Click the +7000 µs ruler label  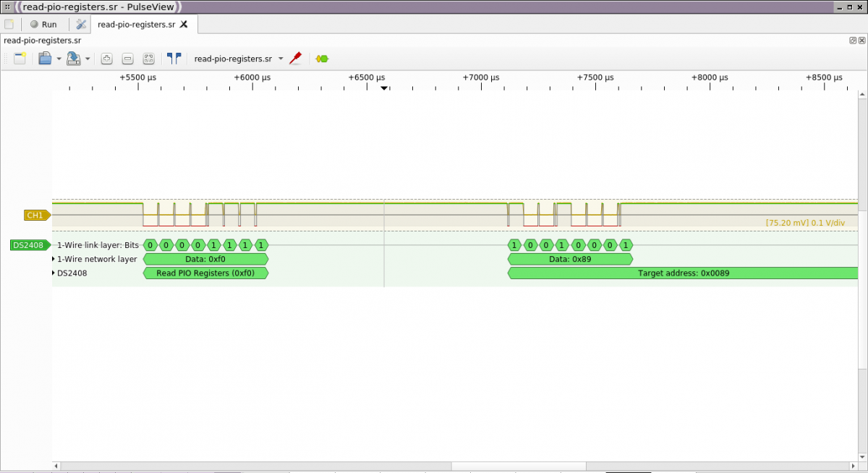click(x=481, y=77)
